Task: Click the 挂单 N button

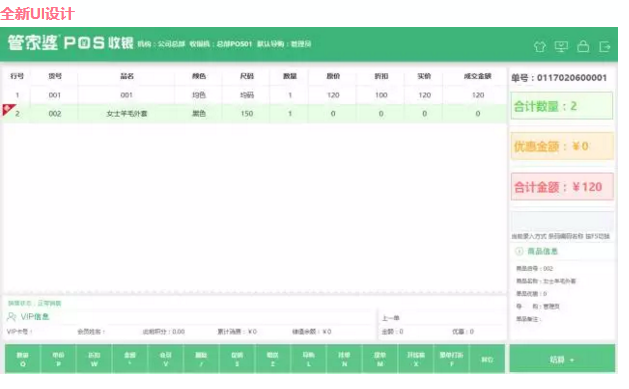Action: [x=344, y=359]
